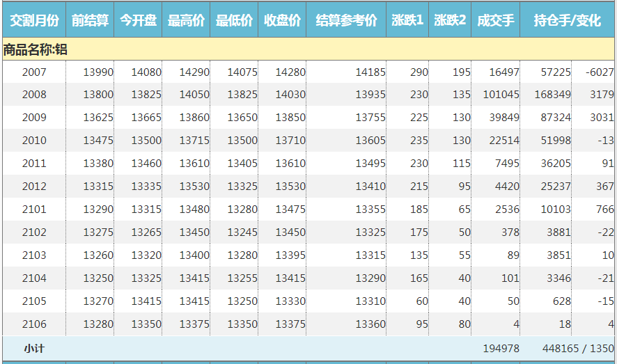Click the 商品名称:铝 group row
The width and height of the screenshot is (617, 364).
point(35,49)
